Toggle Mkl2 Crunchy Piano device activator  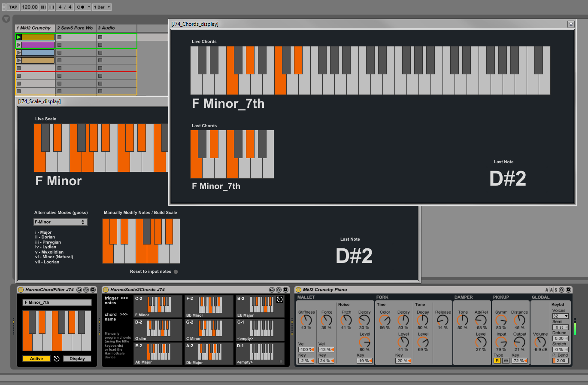point(299,290)
